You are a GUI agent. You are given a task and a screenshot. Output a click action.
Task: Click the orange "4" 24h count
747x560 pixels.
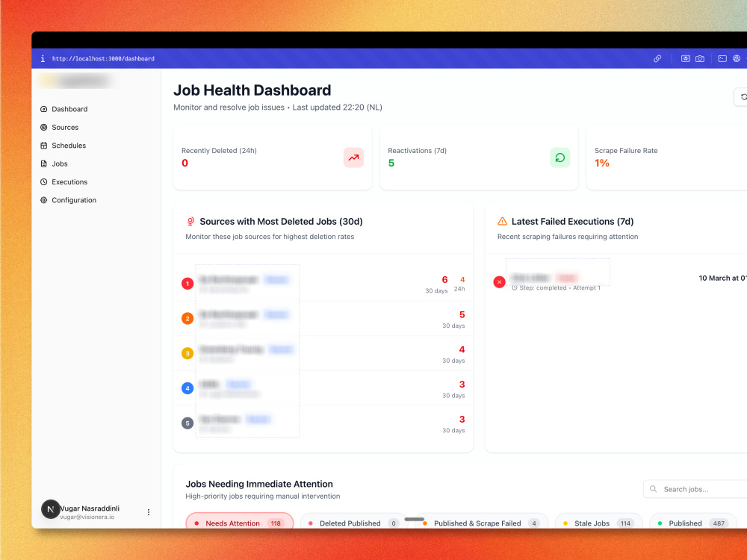click(x=462, y=279)
